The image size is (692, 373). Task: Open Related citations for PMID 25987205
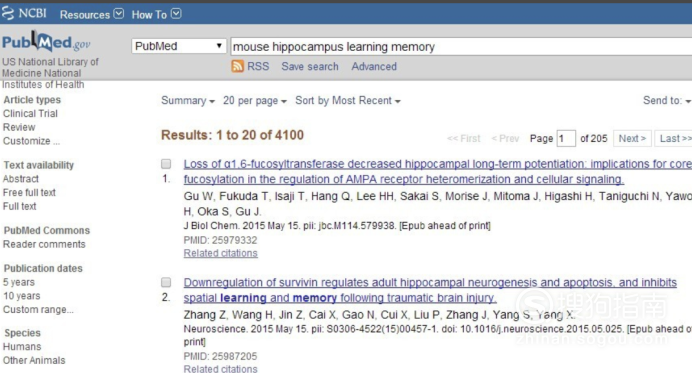pyautogui.click(x=221, y=369)
